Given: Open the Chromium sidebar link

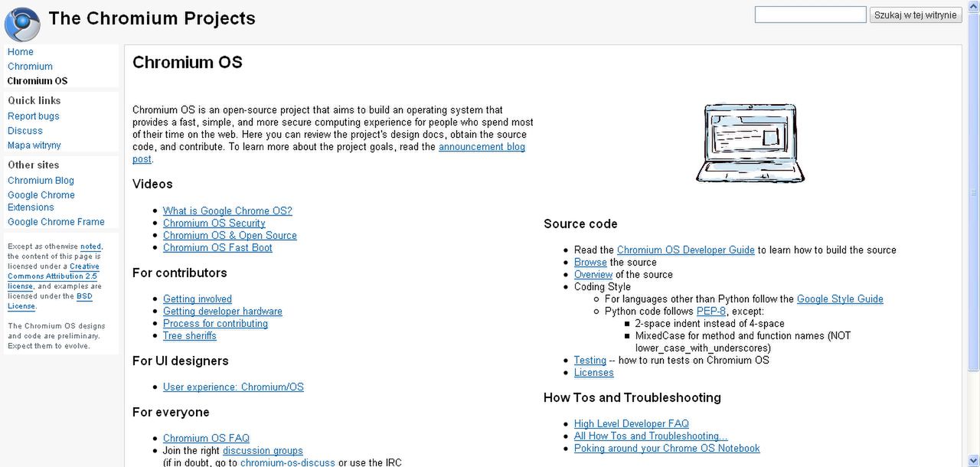Looking at the screenshot, I should coord(30,67).
